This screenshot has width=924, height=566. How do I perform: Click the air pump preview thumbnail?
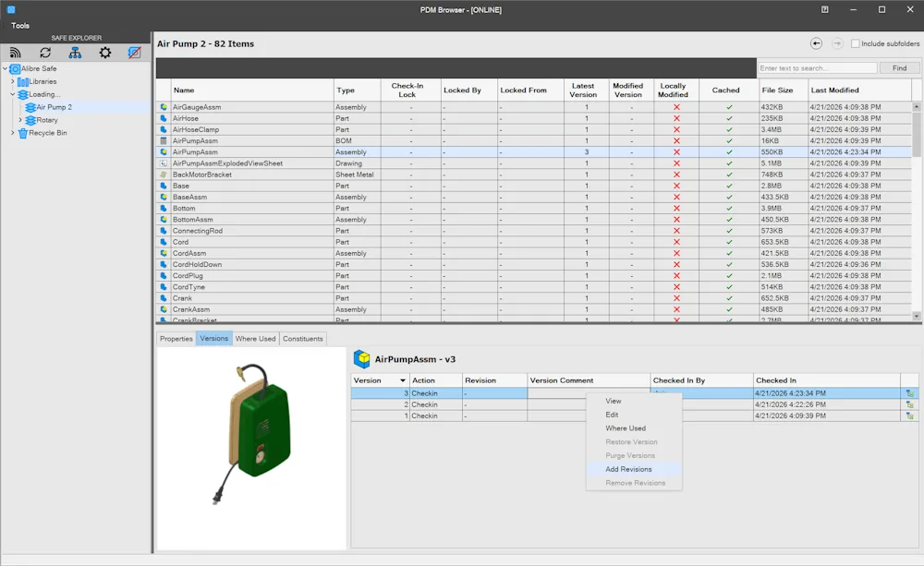[x=251, y=448]
